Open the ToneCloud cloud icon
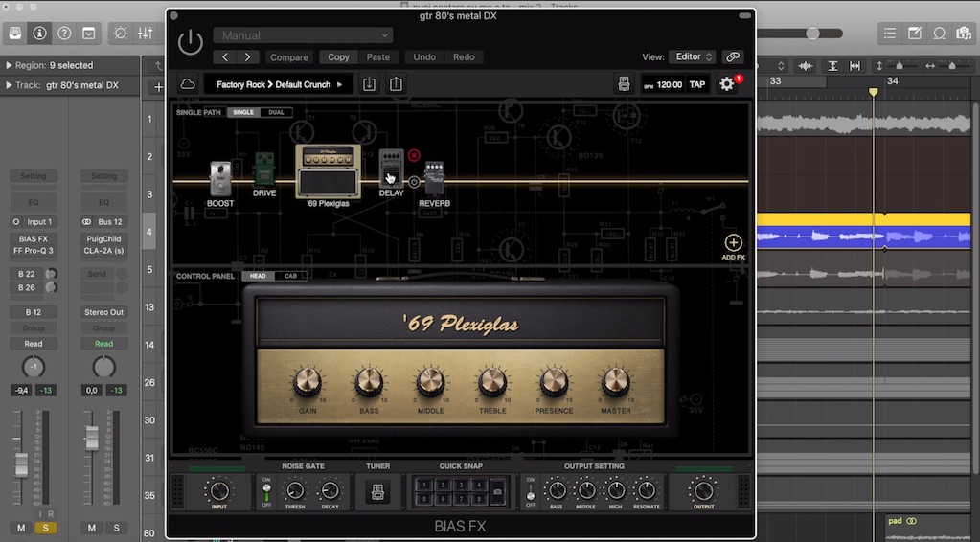 [x=187, y=84]
